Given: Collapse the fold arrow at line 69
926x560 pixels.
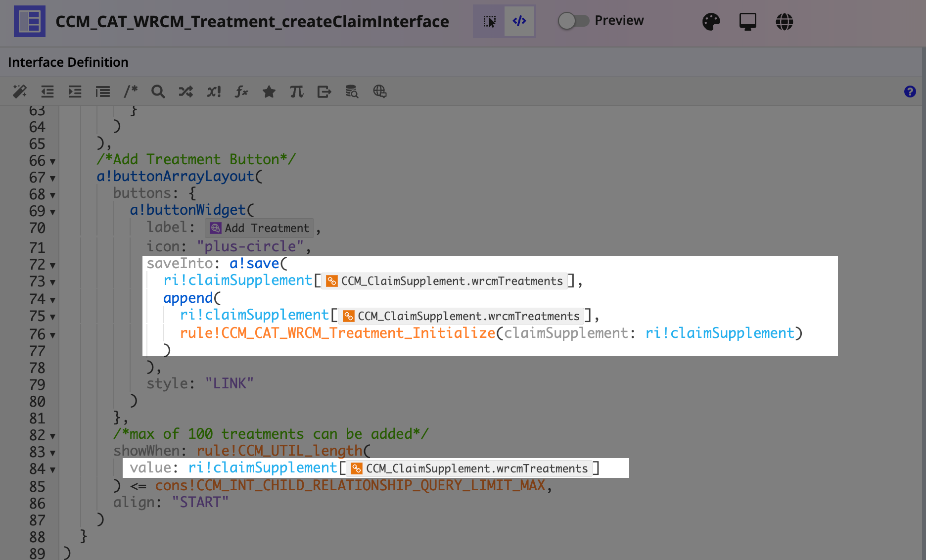Looking at the screenshot, I should pyautogui.click(x=52, y=212).
